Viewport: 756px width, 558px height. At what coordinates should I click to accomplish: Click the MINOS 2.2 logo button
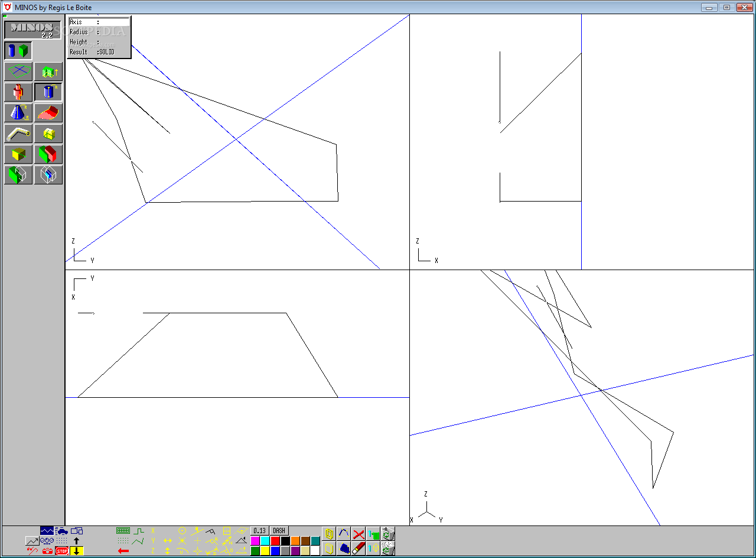click(32, 30)
